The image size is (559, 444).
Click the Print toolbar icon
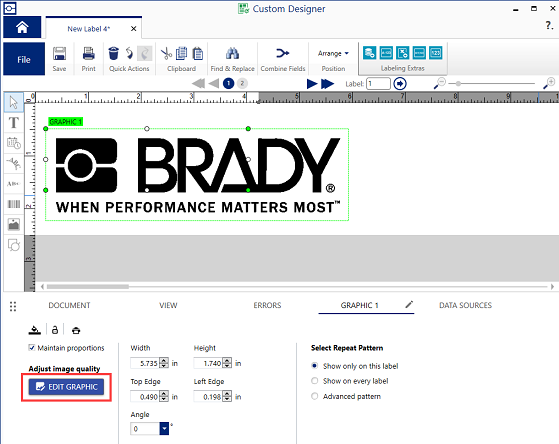point(88,54)
